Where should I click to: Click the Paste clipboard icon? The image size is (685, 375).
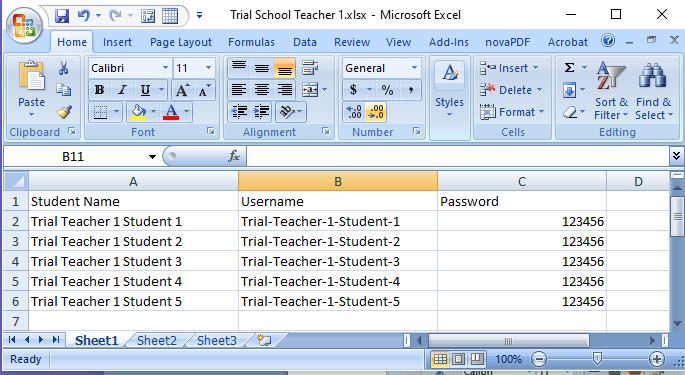pos(31,77)
